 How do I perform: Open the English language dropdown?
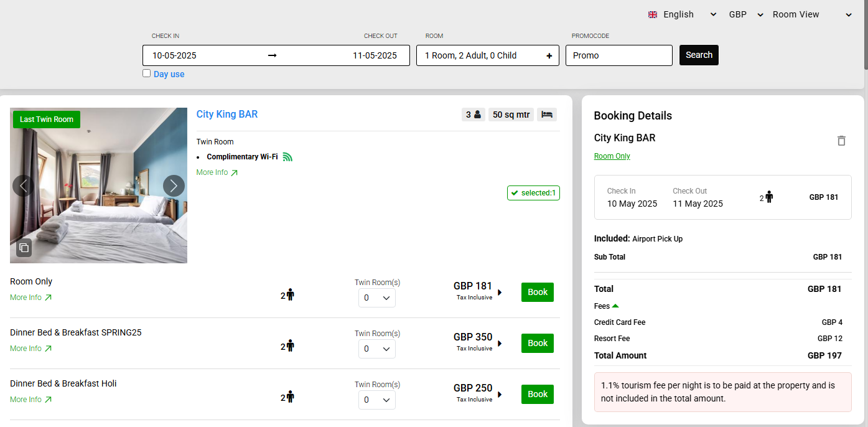pyautogui.click(x=682, y=14)
